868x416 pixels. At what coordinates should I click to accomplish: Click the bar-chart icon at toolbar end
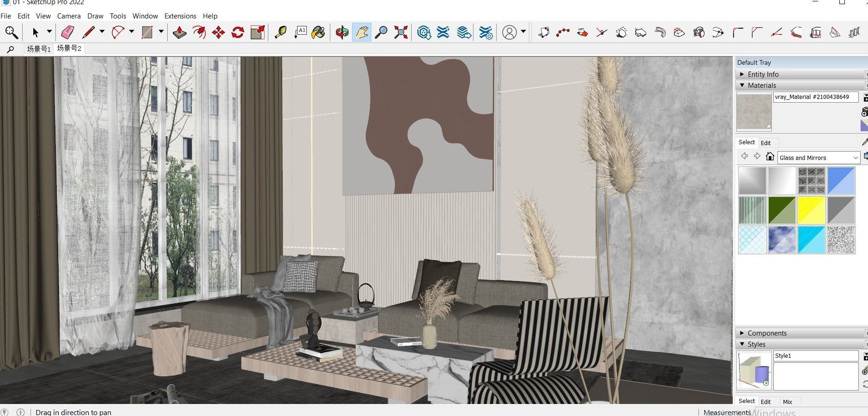(x=854, y=32)
